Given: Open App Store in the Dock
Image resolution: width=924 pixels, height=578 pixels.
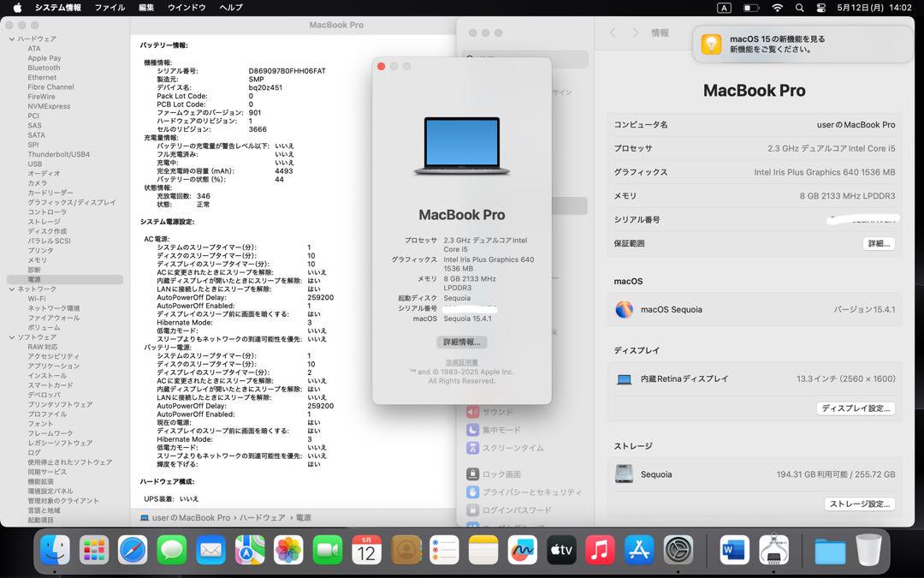Looking at the screenshot, I should [639, 551].
